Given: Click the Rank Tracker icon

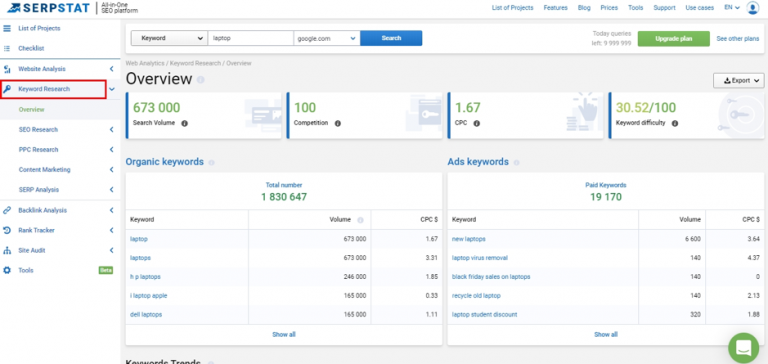Looking at the screenshot, I should [x=7, y=230].
